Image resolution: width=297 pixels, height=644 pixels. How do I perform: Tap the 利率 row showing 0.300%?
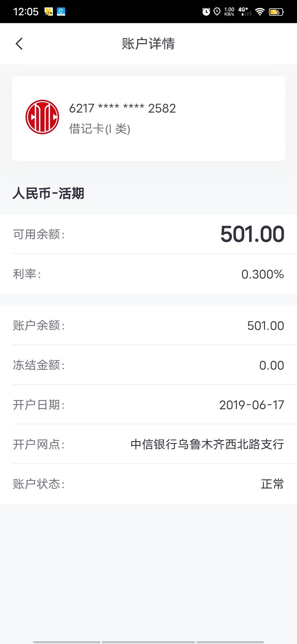coord(148,274)
